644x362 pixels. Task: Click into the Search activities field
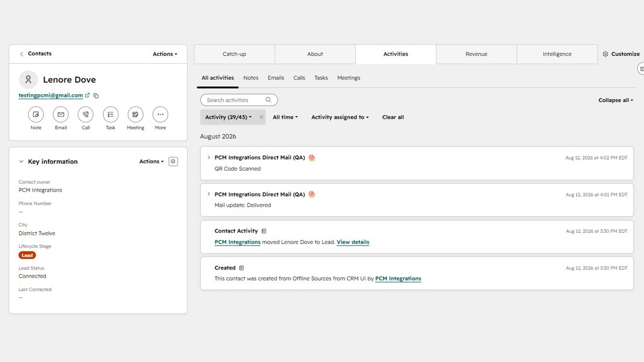point(239,100)
